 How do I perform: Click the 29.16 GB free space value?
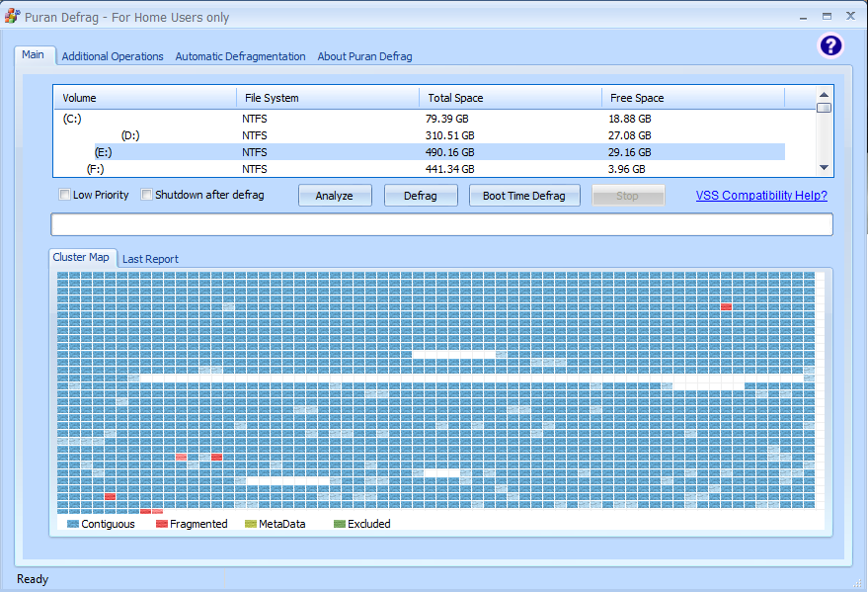click(630, 152)
